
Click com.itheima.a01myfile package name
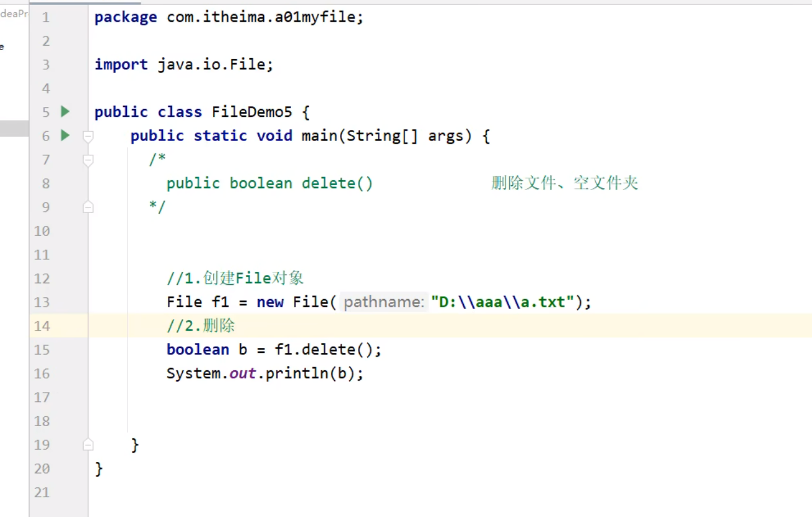click(261, 17)
